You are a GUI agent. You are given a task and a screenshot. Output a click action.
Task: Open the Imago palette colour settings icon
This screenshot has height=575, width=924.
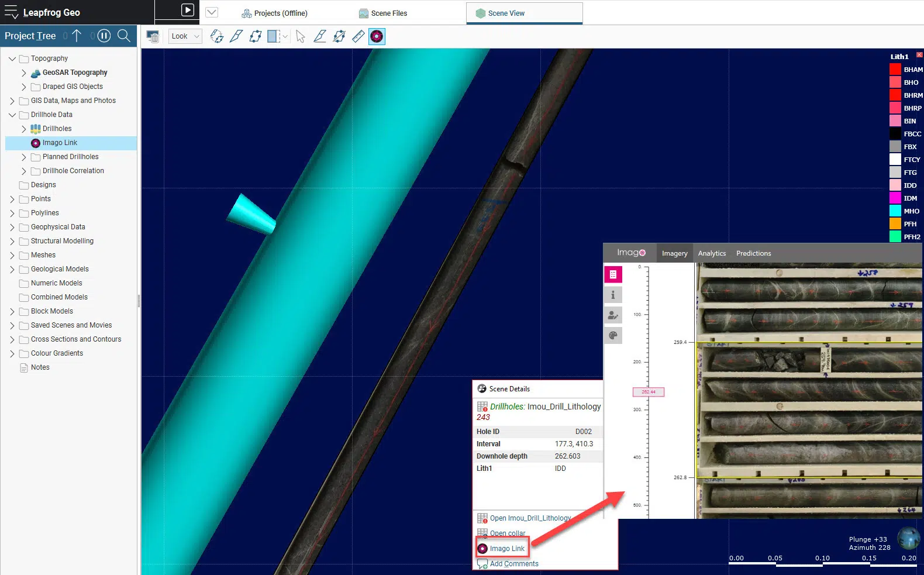[x=613, y=336]
